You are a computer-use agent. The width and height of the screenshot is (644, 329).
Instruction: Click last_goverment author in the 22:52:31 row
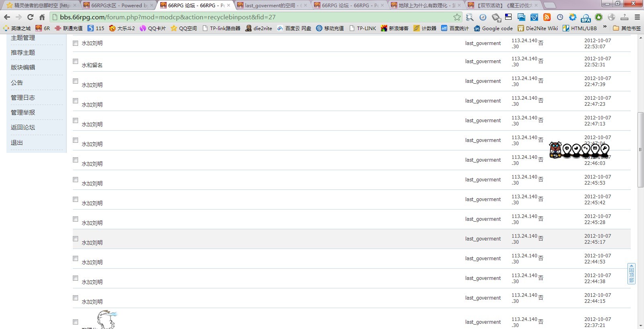(483, 62)
